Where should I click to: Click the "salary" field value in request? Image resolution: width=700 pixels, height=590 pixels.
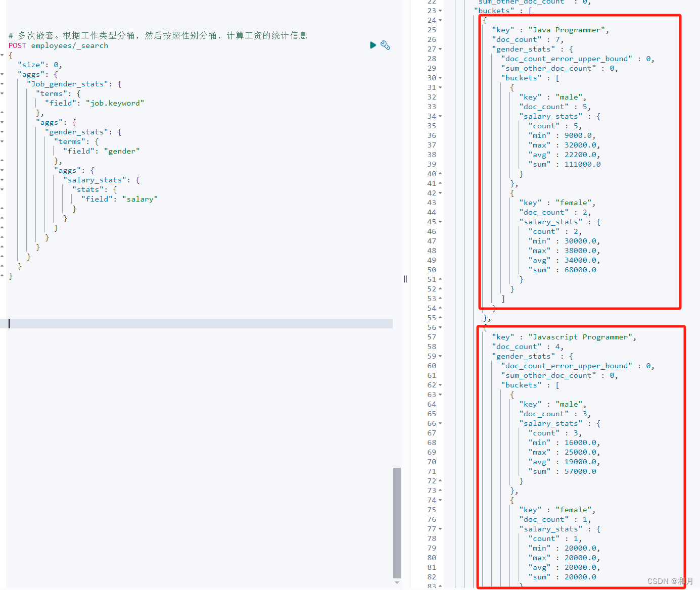click(x=140, y=199)
